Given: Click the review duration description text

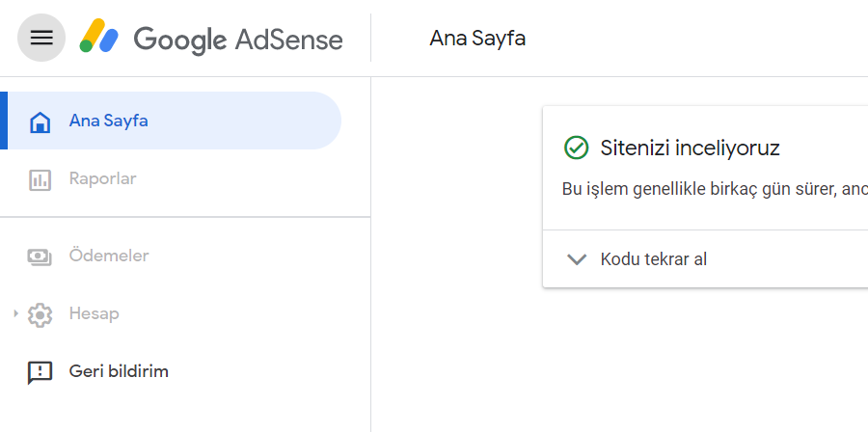Looking at the screenshot, I should (715, 189).
